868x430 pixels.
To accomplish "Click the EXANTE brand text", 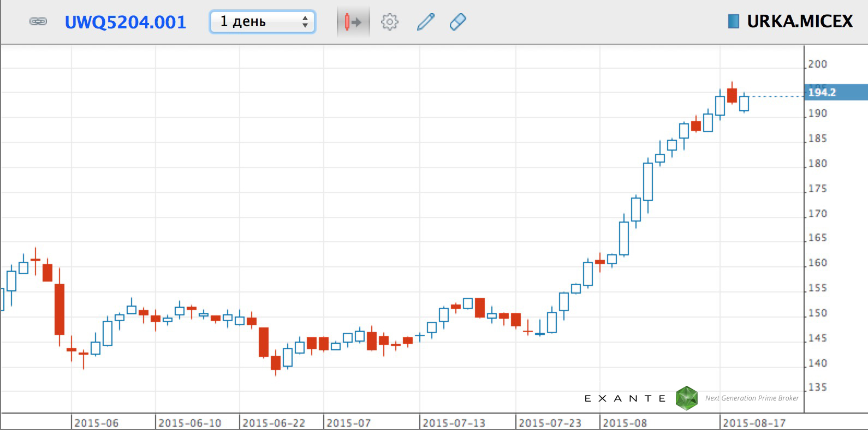I will [x=625, y=398].
